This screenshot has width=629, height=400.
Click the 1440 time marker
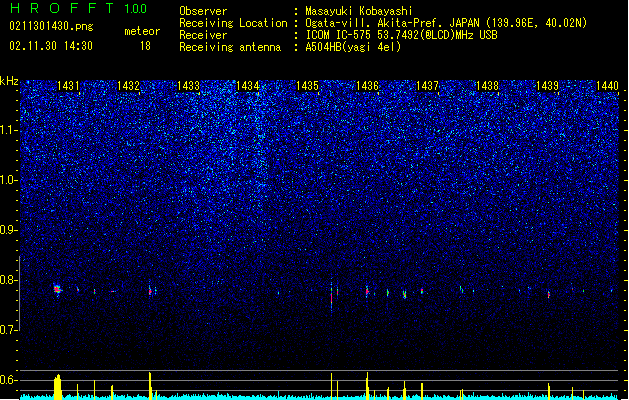point(607,85)
